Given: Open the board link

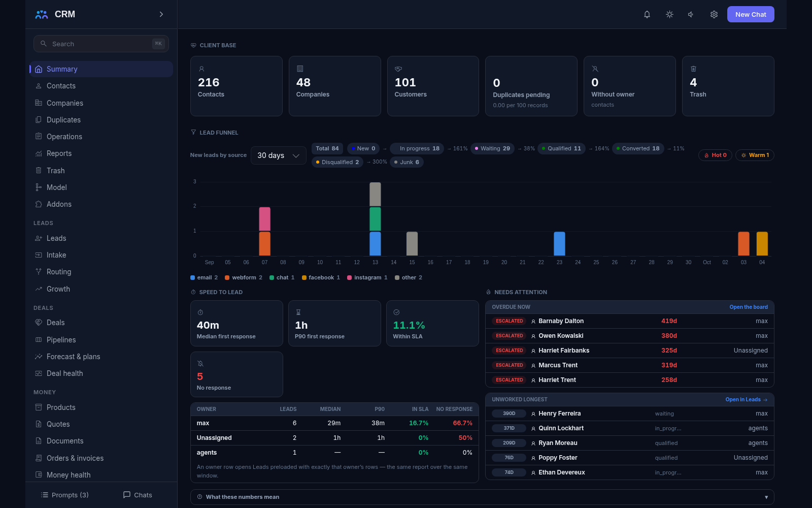Looking at the screenshot, I should click(749, 307).
